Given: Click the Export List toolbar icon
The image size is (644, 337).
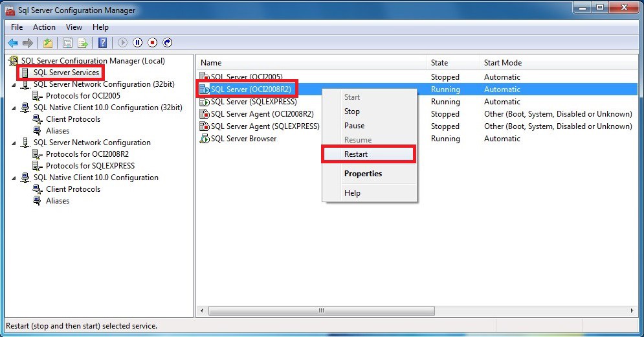Looking at the screenshot, I should 83,43.
